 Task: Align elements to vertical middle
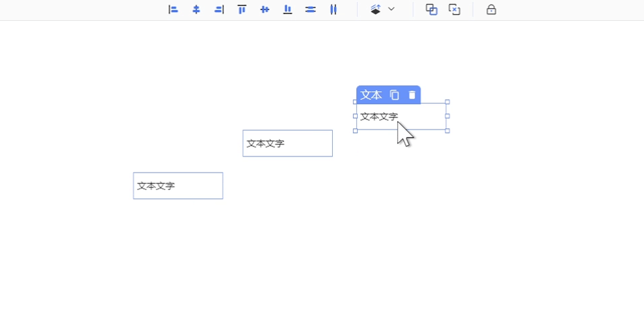(265, 9)
